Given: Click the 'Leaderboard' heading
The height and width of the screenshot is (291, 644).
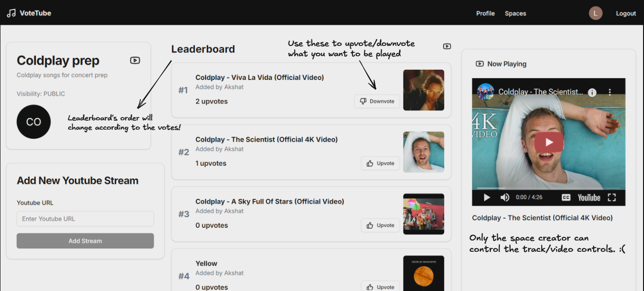Looking at the screenshot, I should coord(203,49).
